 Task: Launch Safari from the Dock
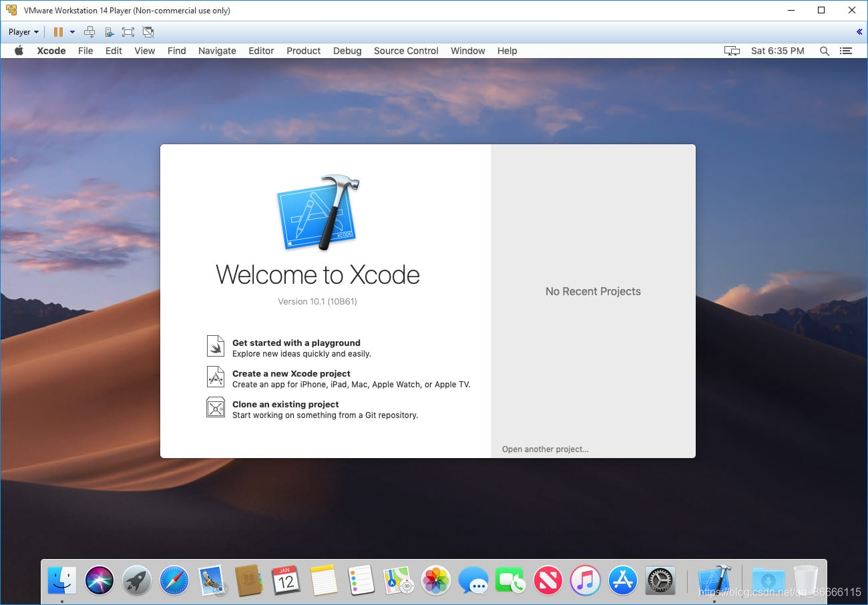[174, 580]
